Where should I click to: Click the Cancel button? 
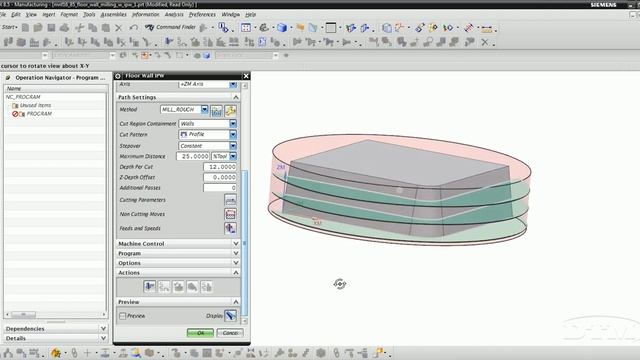point(230,333)
